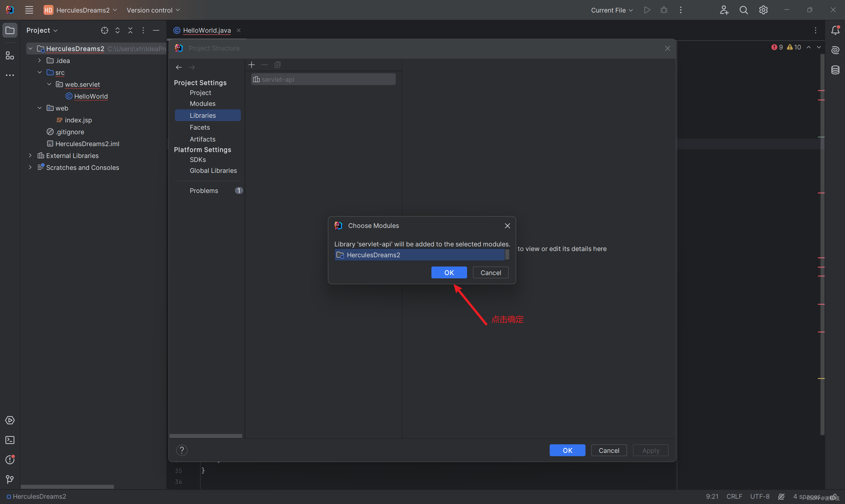Open the Problems tool window
The height and width of the screenshot is (504, 845).
(x=10, y=459)
